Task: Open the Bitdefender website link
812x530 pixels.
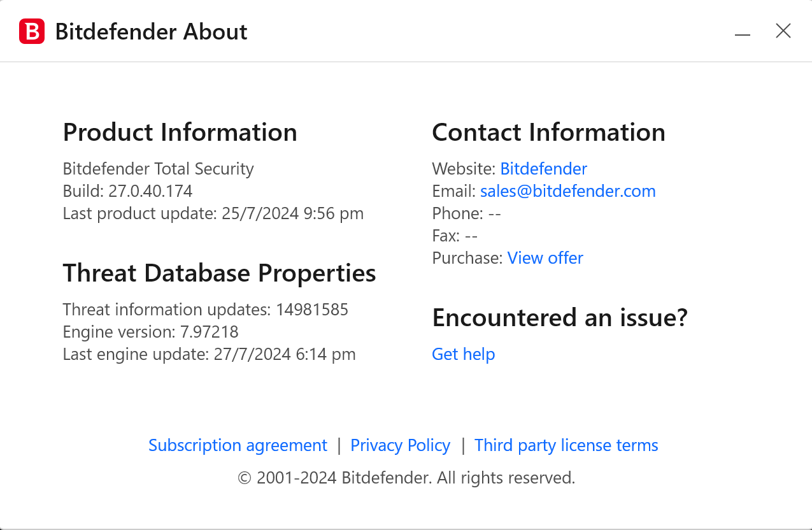Action: [543, 169]
